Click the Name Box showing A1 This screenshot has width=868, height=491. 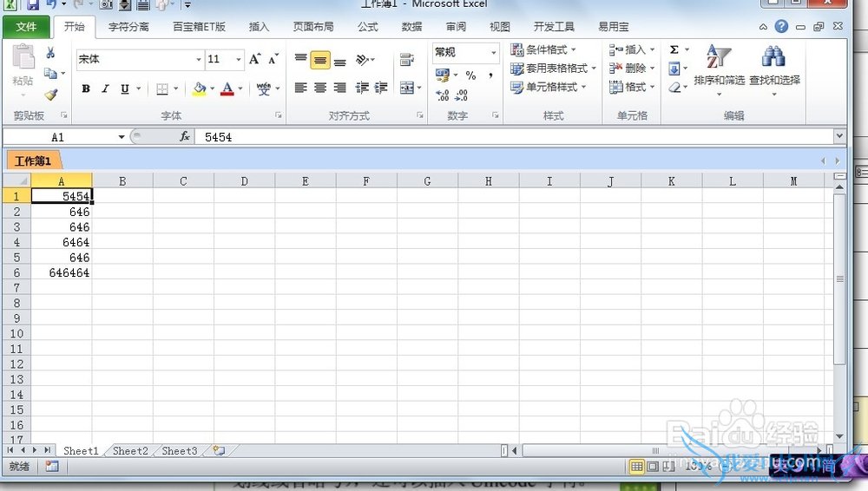(58, 137)
